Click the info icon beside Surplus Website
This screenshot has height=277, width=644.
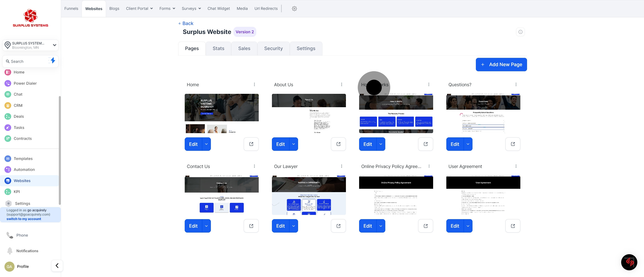click(x=520, y=32)
